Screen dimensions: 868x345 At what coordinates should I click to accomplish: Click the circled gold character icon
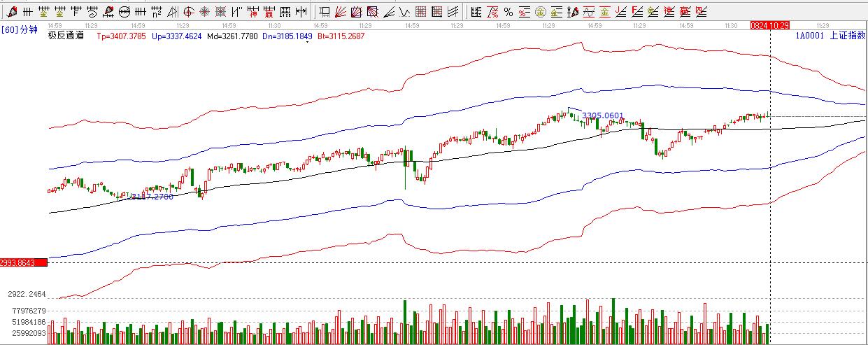[540, 12]
